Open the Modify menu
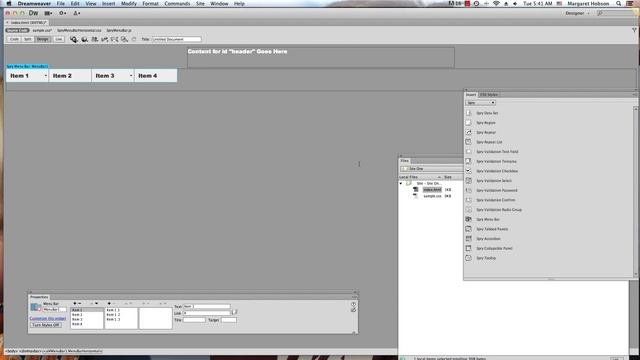Image resolution: width=640 pixels, height=360 pixels. point(129,4)
